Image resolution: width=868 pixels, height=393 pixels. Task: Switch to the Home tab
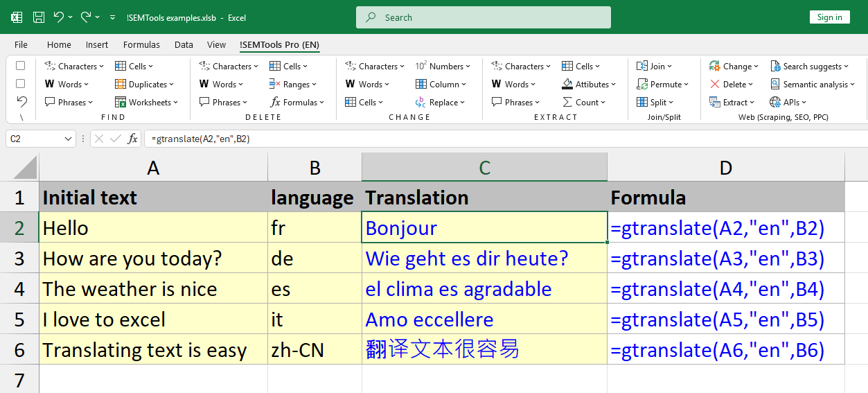tap(59, 45)
